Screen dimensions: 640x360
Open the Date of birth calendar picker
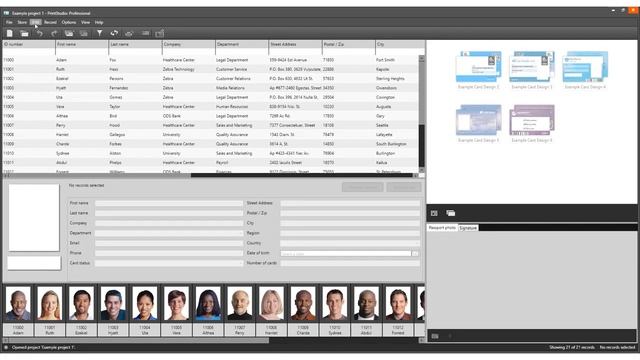tap(415, 253)
